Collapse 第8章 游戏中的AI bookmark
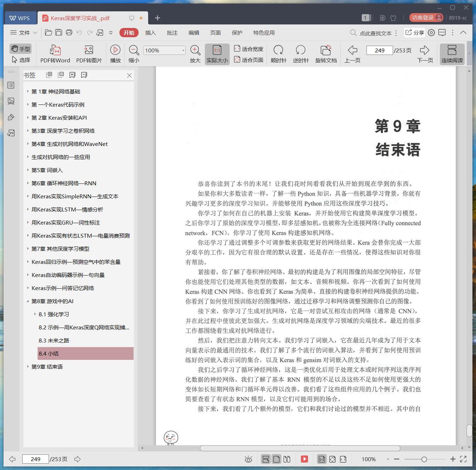The height and width of the screenshot is (470, 476). click(x=28, y=301)
